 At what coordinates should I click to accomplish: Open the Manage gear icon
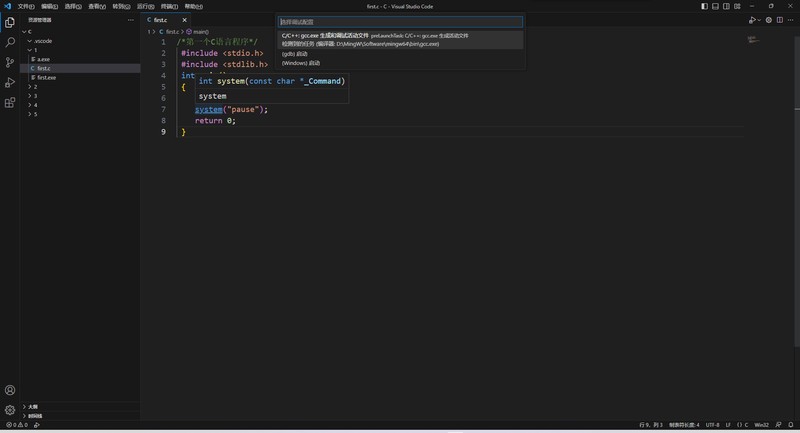10,410
